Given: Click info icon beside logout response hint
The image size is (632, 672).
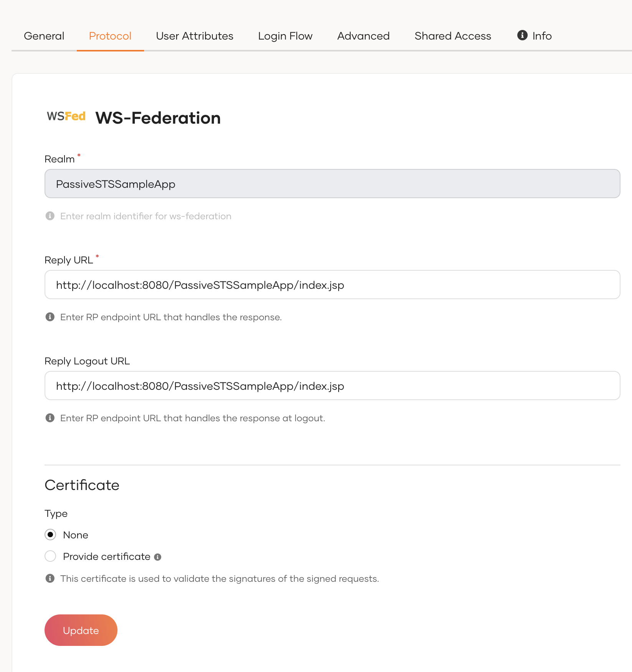Looking at the screenshot, I should coord(50,418).
